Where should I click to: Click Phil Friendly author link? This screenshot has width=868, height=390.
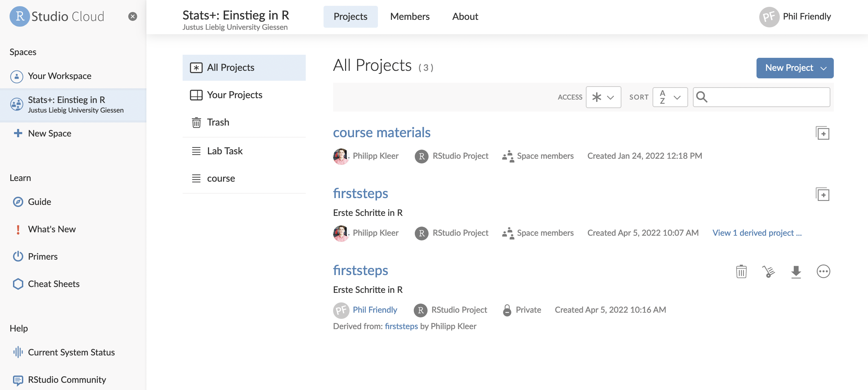[375, 310]
